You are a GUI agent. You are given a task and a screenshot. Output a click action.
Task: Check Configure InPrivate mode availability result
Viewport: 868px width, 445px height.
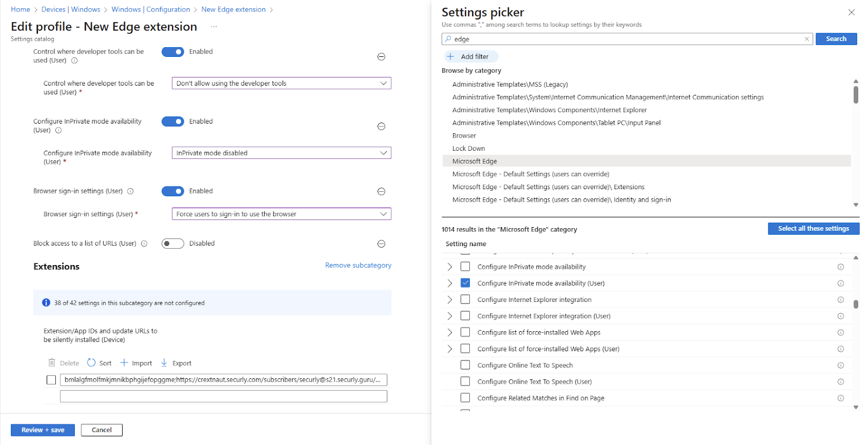[465, 267]
